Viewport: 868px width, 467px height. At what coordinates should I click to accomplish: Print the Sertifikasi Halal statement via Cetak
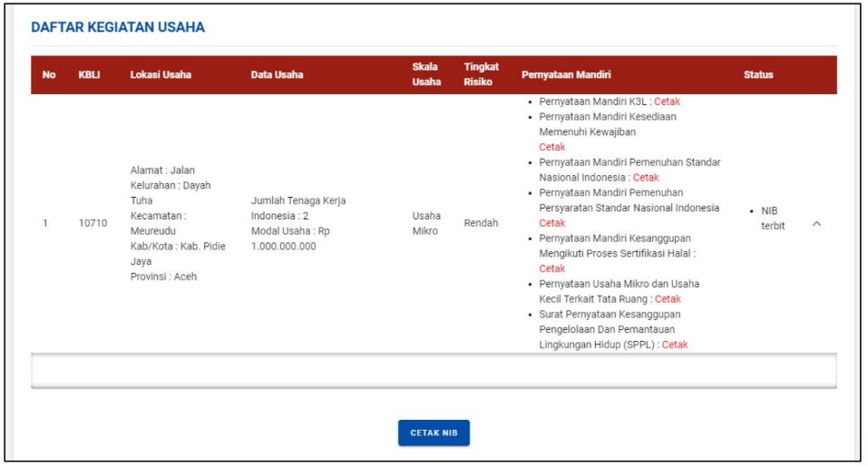(551, 268)
